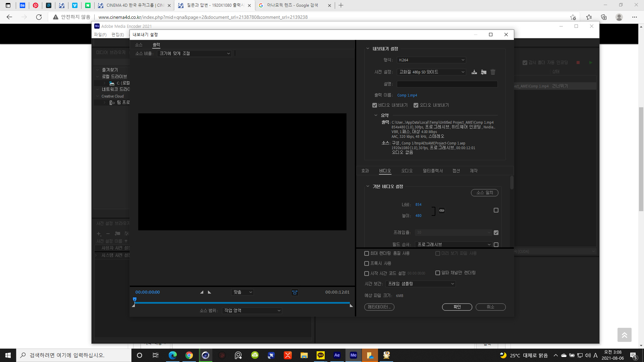
Task: Toggle the 오디오 내보내기 checkbox
Action: click(416, 105)
